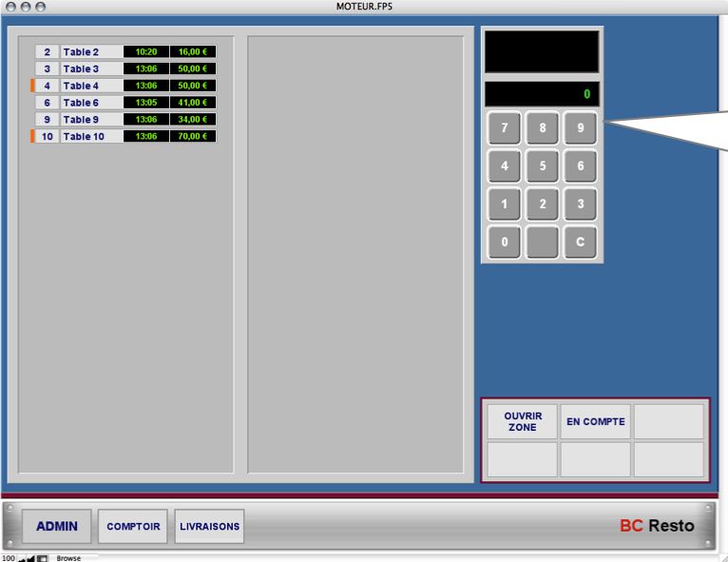Screen dimensions: 728x562
Task: Click table number cell 2
Action: pyautogui.click(x=47, y=52)
